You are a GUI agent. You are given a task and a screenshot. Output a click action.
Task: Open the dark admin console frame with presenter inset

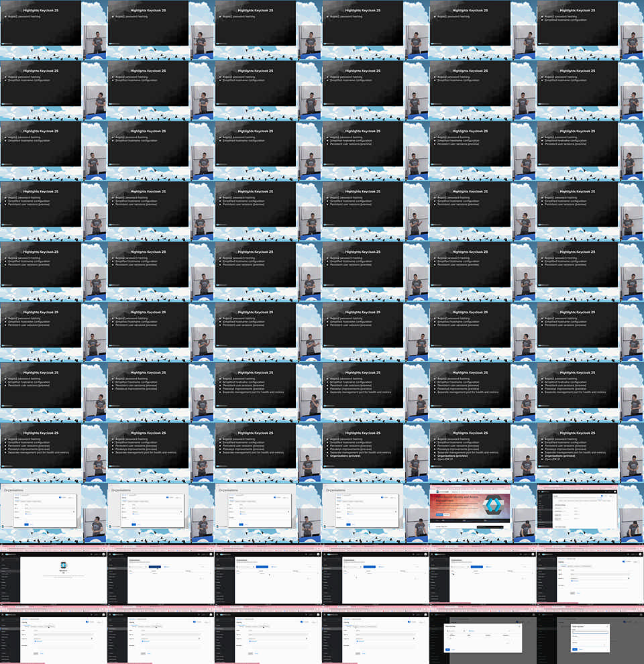tap(590, 513)
